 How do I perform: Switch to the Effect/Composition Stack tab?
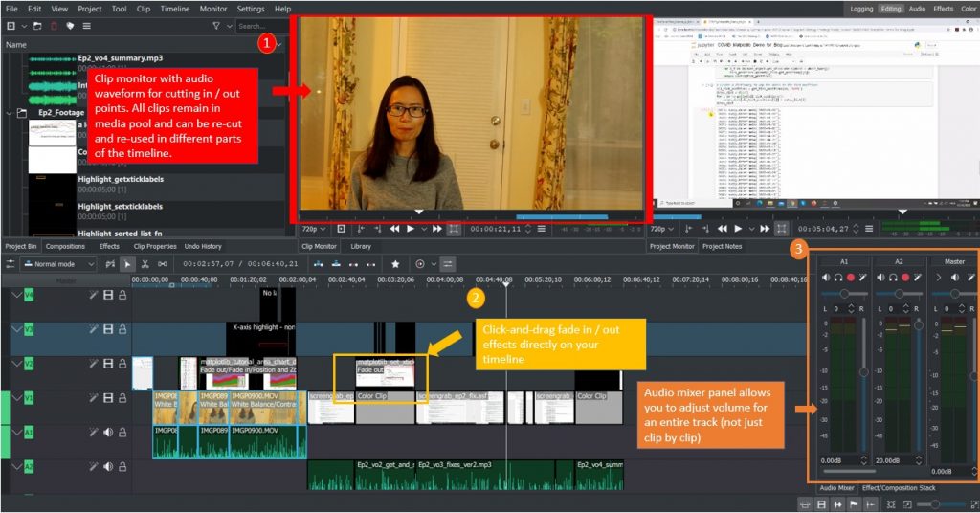(899, 488)
